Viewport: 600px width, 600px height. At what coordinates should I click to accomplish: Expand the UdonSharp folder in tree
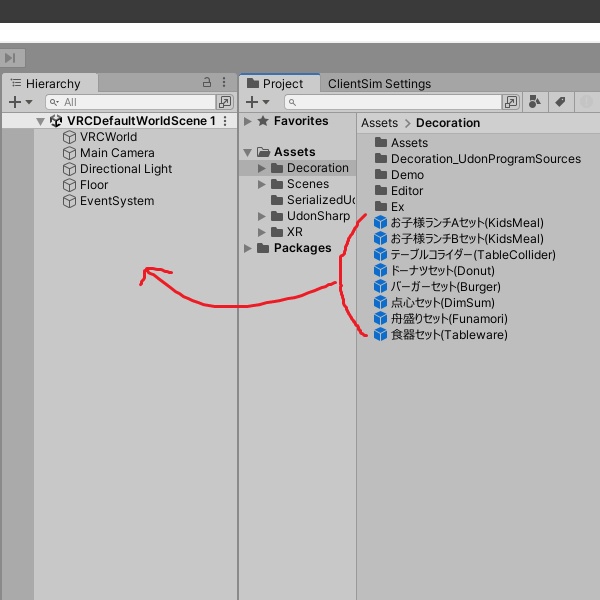(x=262, y=217)
